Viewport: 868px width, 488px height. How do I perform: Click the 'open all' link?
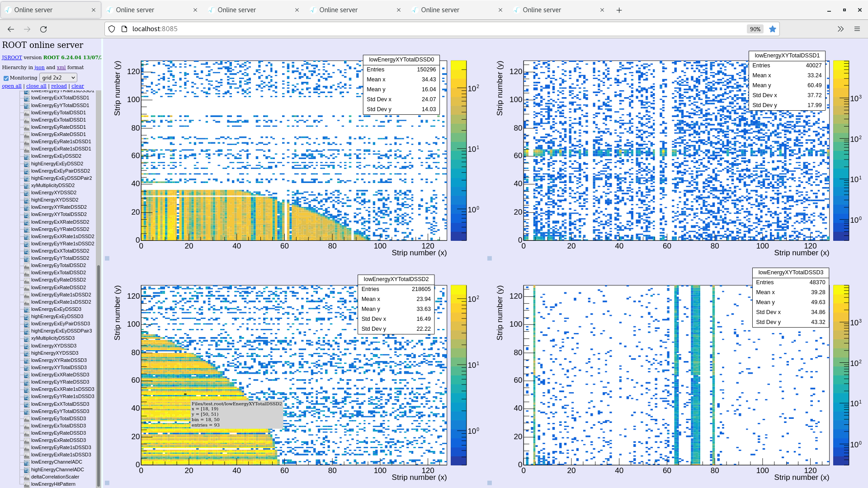[x=12, y=86]
